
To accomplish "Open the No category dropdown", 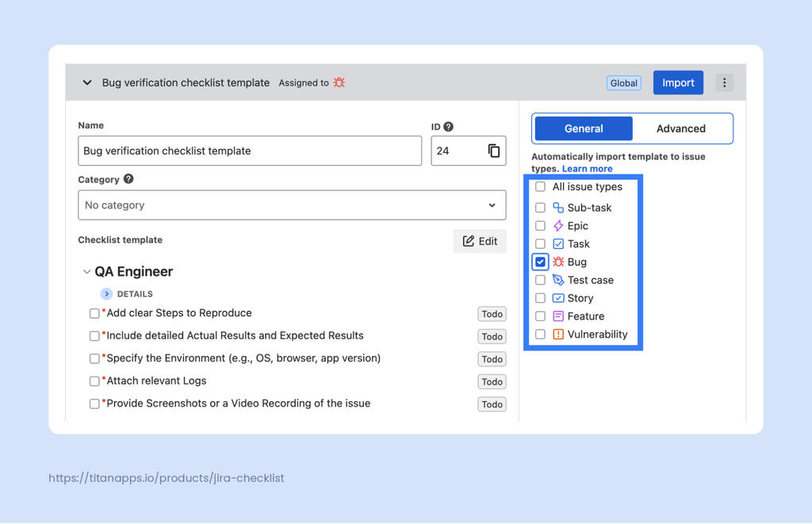I will pos(292,205).
